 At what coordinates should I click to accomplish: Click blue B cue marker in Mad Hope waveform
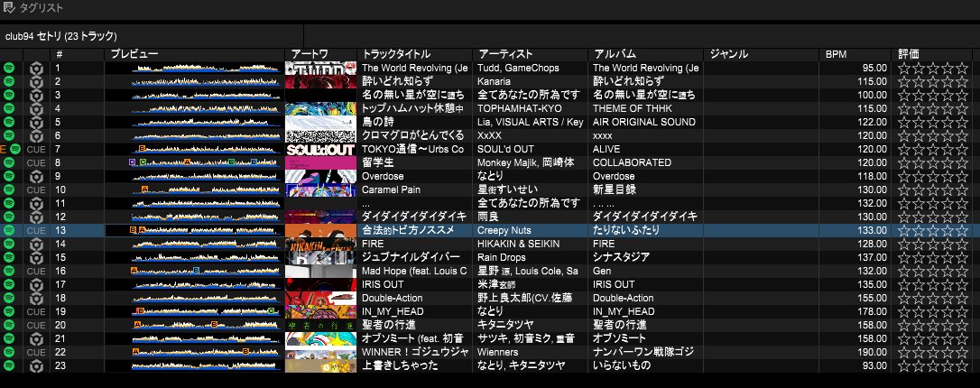click(x=196, y=270)
